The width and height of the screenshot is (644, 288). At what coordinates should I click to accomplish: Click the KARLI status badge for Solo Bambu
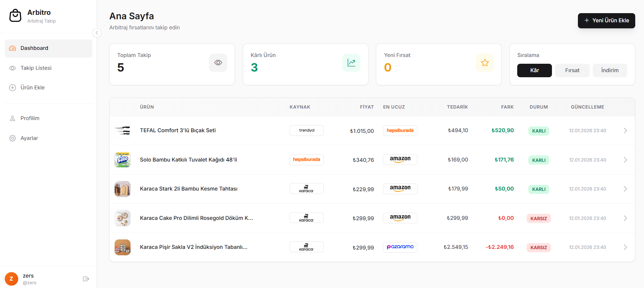(x=538, y=160)
